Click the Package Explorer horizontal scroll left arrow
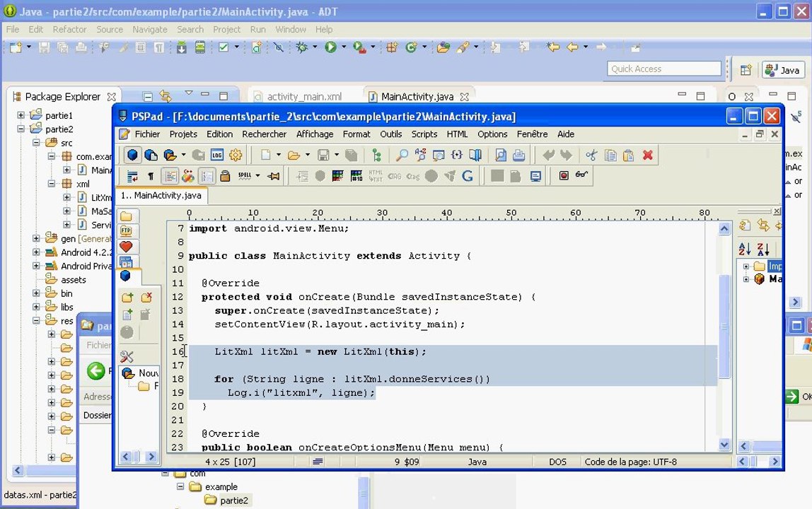This screenshot has height=509, width=812. pyautogui.click(x=18, y=470)
